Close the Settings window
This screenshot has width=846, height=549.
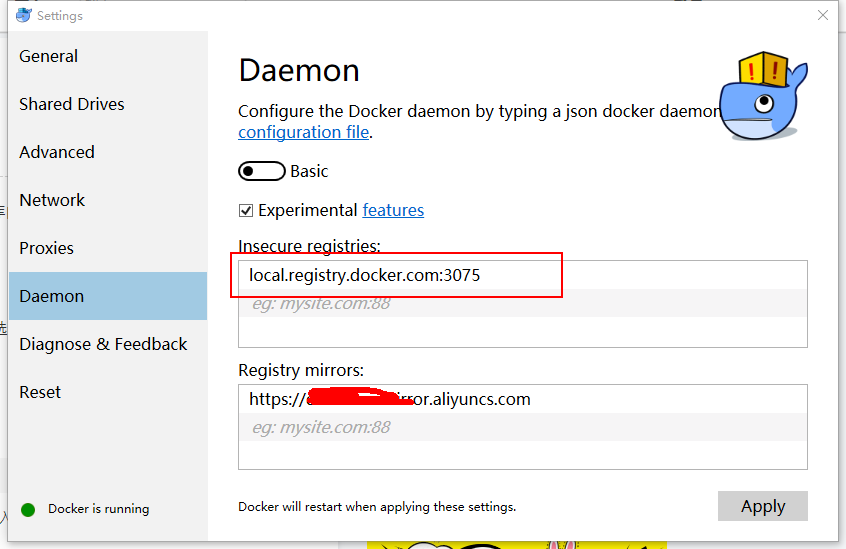tap(822, 15)
